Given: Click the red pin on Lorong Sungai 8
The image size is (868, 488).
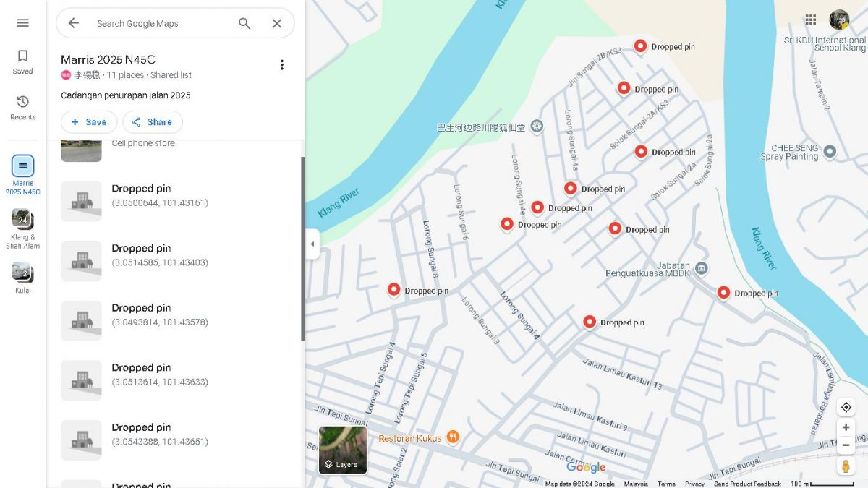Looking at the screenshot, I should (393, 290).
